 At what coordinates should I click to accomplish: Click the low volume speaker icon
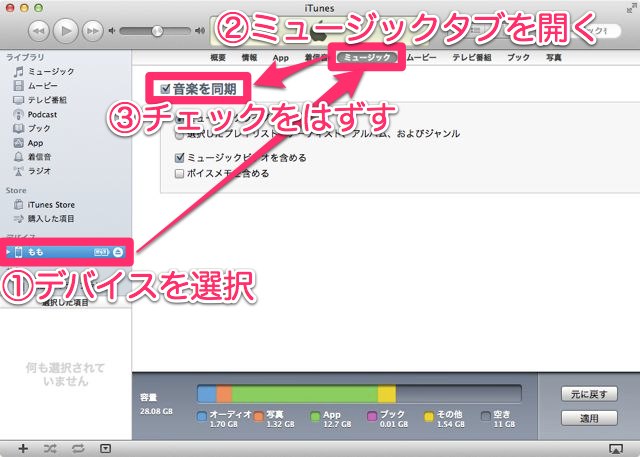pyautogui.click(x=112, y=31)
